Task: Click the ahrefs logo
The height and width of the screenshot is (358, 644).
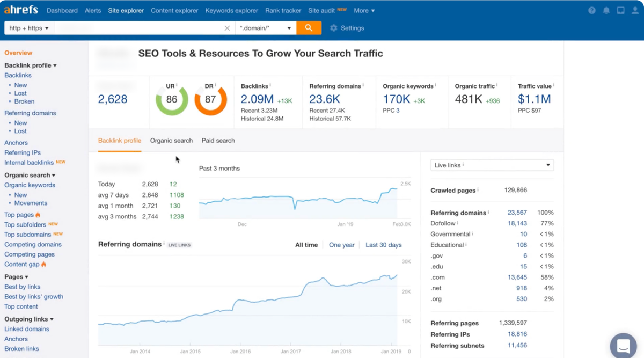Action: click(22, 10)
